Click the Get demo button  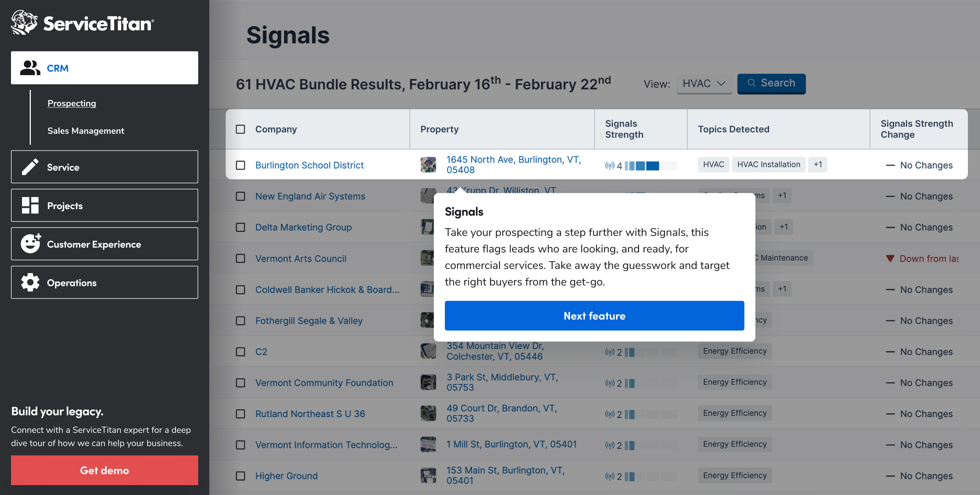[104, 470]
